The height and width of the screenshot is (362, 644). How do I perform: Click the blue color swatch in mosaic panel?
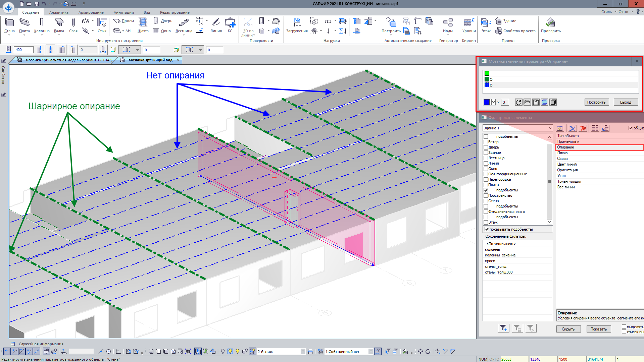pyautogui.click(x=486, y=102)
